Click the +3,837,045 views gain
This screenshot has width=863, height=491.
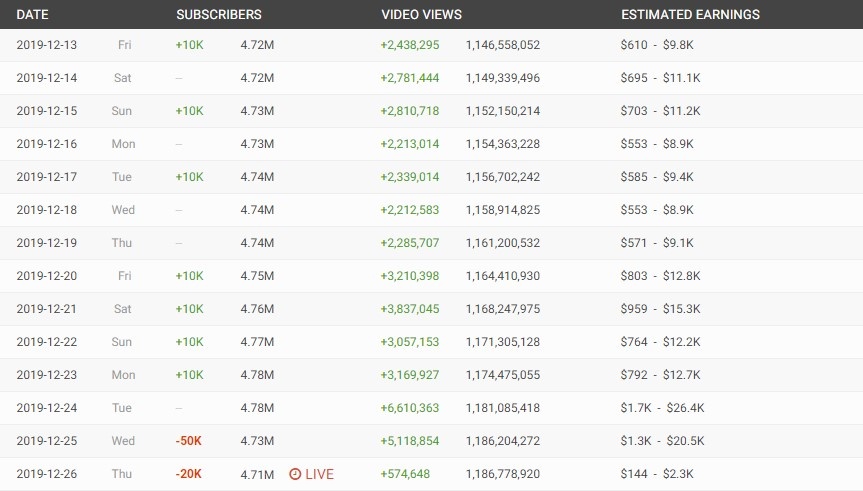(410, 309)
